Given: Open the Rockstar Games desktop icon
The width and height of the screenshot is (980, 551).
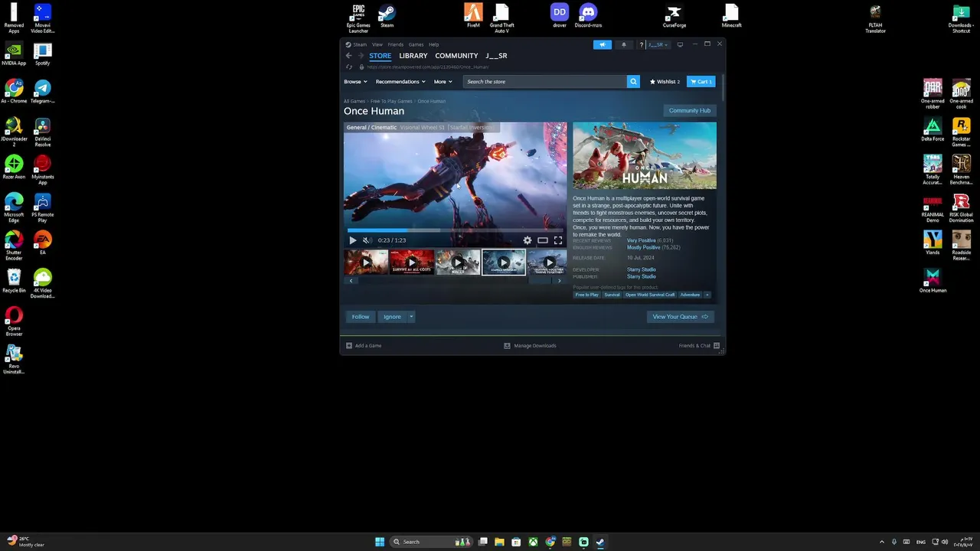Looking at the screenshot, I should pos(961,132).
